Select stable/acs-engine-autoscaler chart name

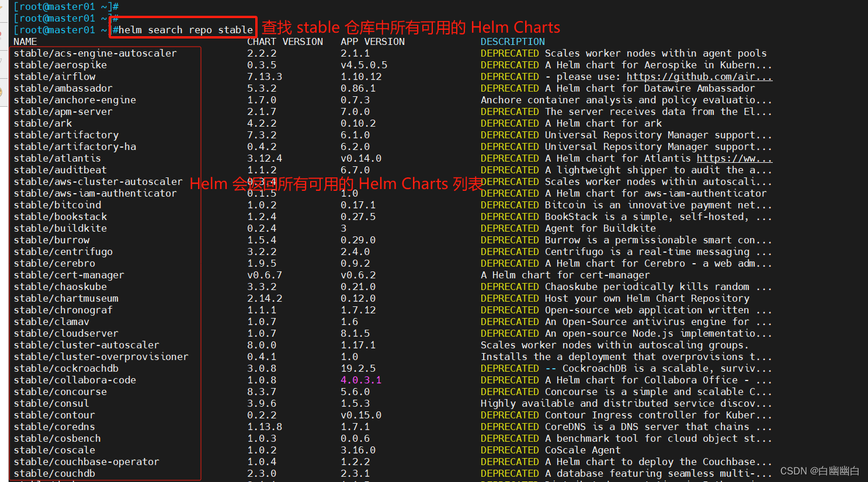click(95, 53)
